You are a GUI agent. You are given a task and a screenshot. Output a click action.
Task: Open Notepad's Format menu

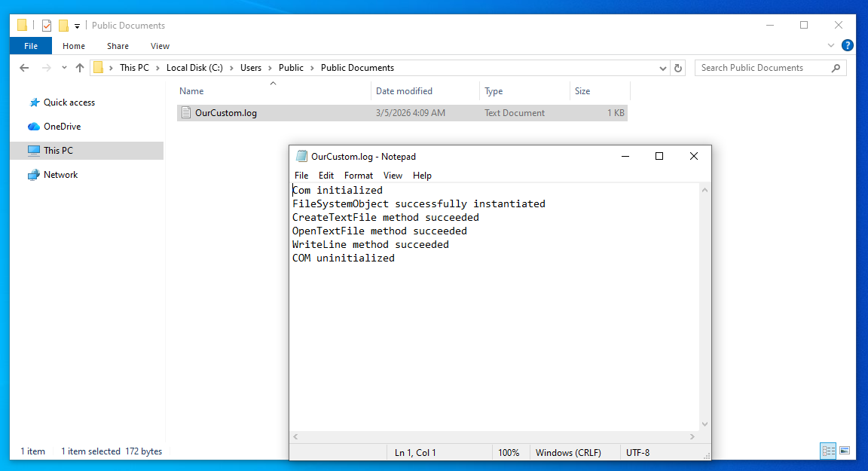point(358,175)
